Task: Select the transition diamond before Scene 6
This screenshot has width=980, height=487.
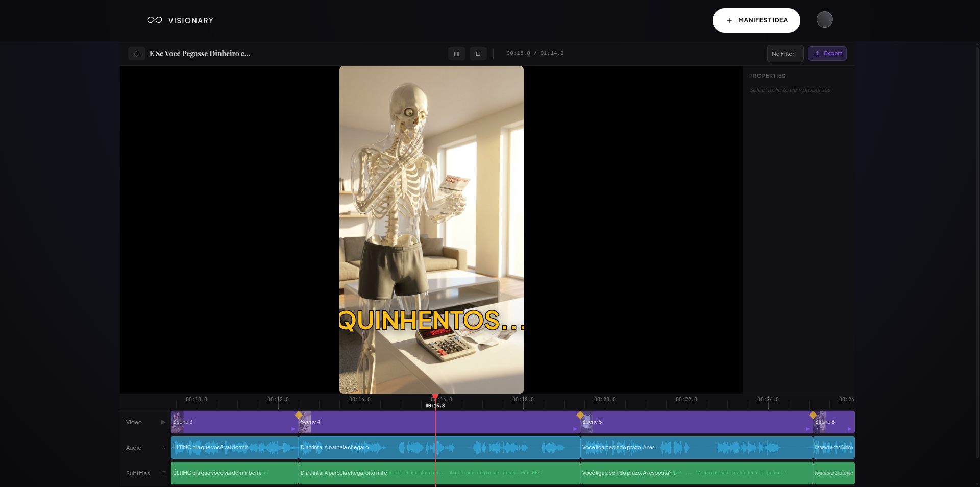Action: point(813,415)
